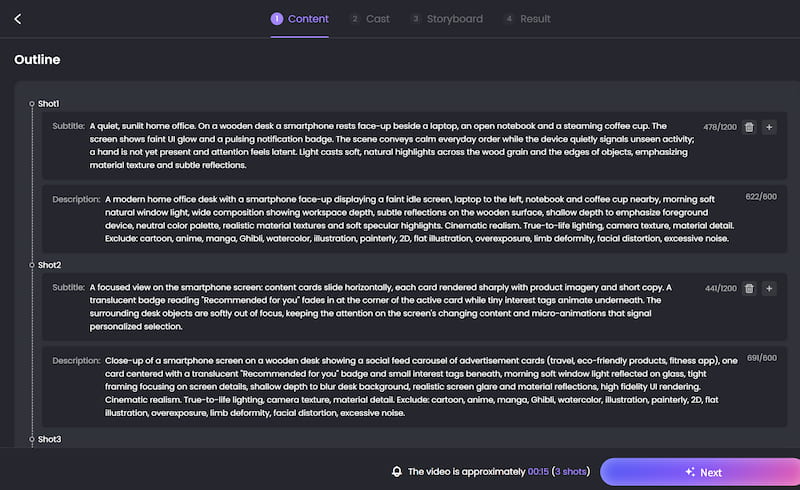Edit the Shot2 Subtitle text field
The height and width of the screenshot is (490, 800).
381,307
